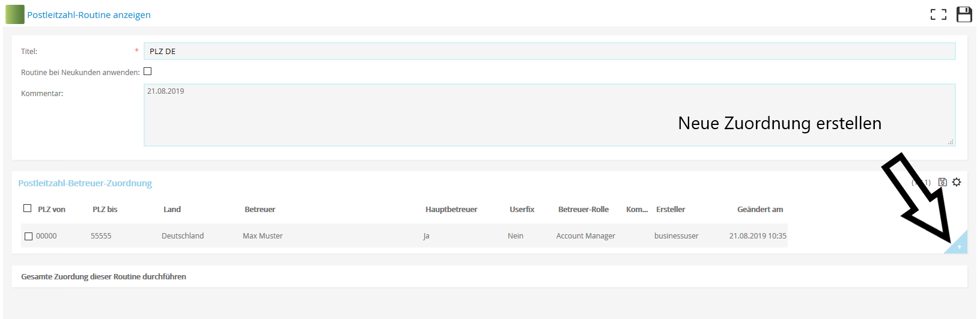
Task: Open the Zuordnung table settings gear
Action: tap(957, 182)
